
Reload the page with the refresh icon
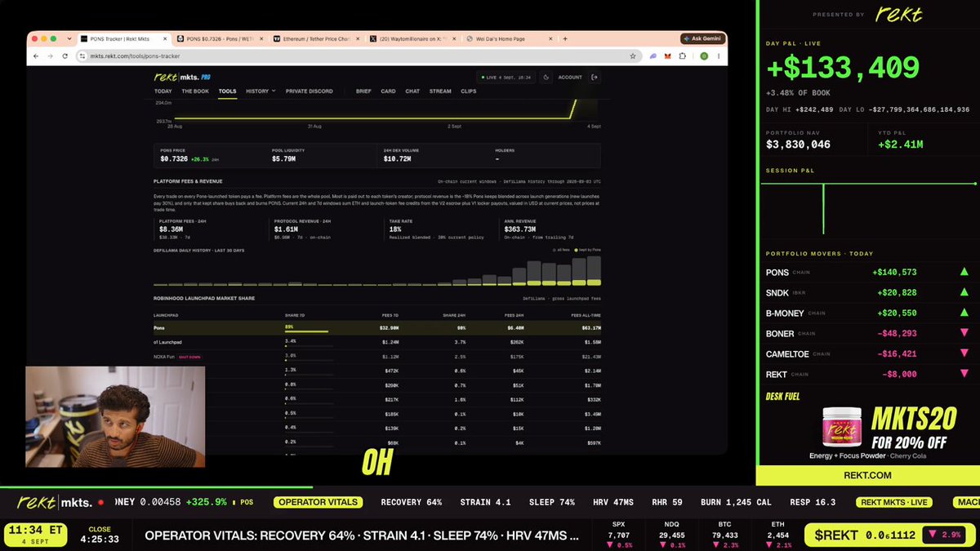click(x=64, y=56)
